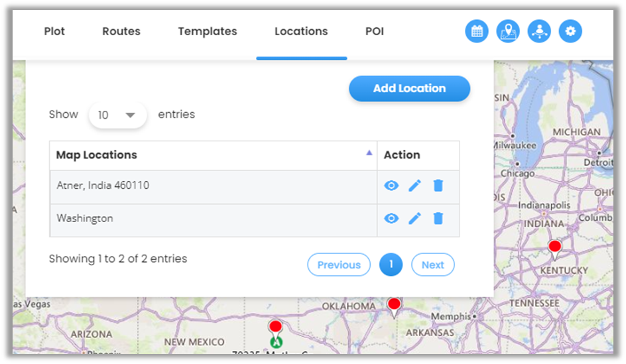626x364 pixels.
Task: Click the Next pagination button
Action: [x=432, y=265]
